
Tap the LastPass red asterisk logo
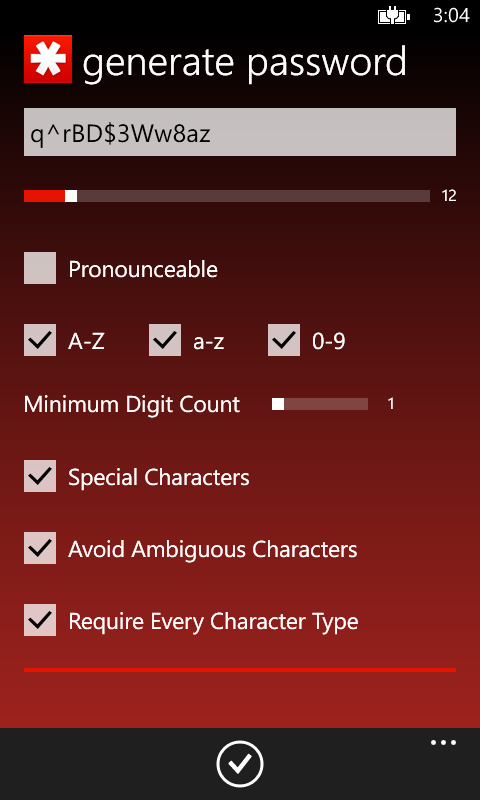pos(48,59)
